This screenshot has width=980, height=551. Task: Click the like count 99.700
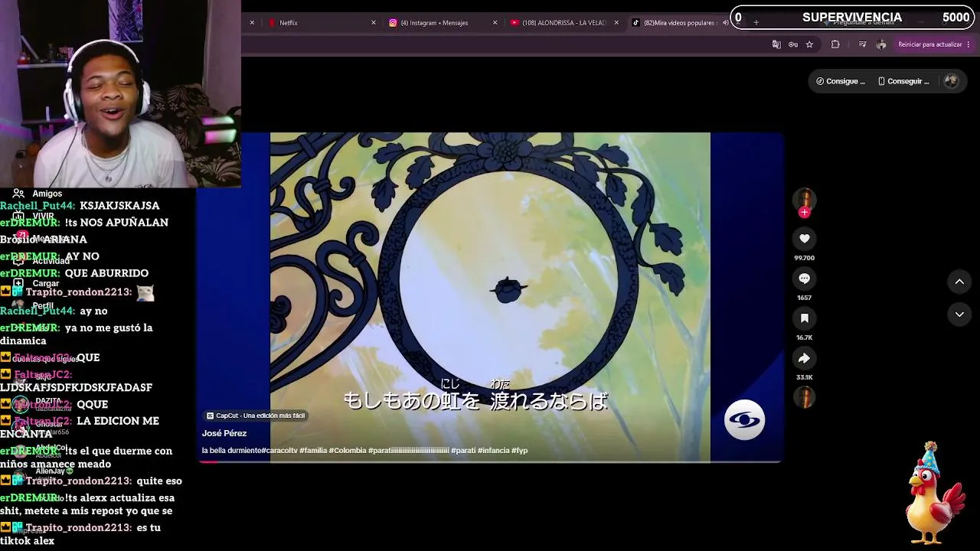pos(804,258)
